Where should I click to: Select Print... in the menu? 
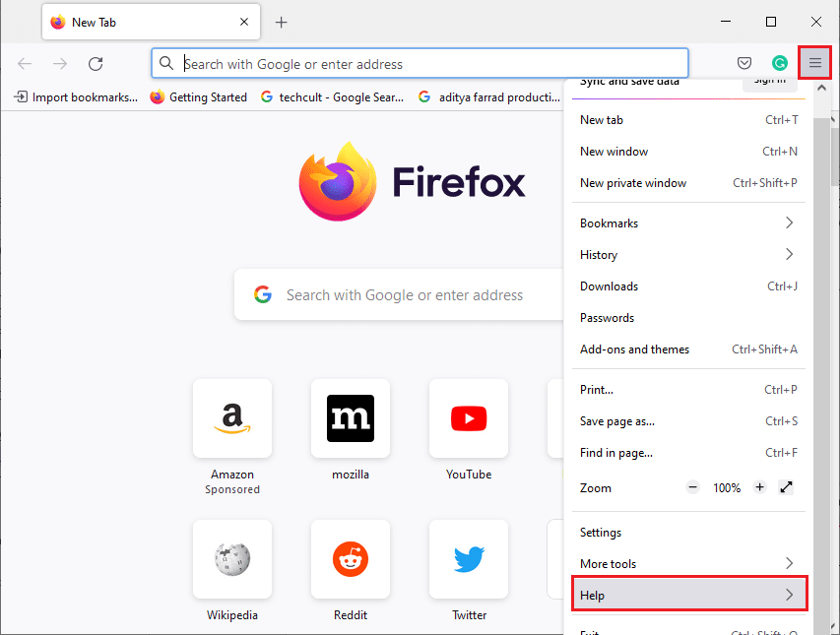tap(688, 390)
